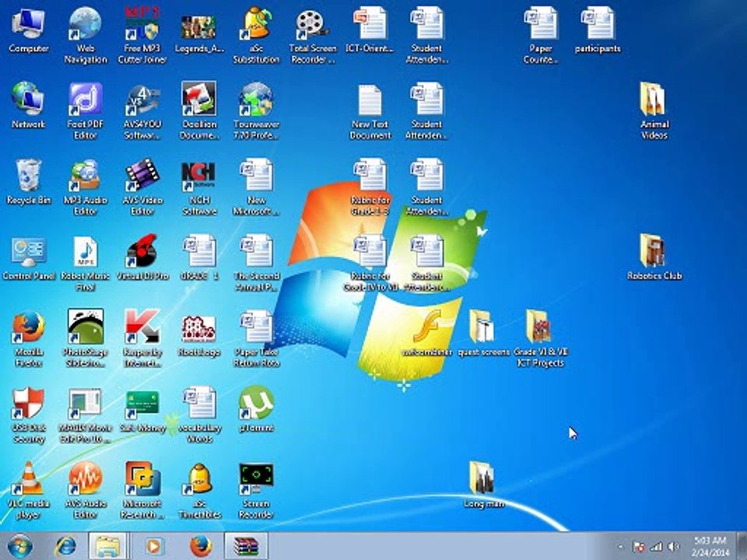747x560 pixels.
Task: Open the volume speaker tray icon
Action: coord(673,547)
